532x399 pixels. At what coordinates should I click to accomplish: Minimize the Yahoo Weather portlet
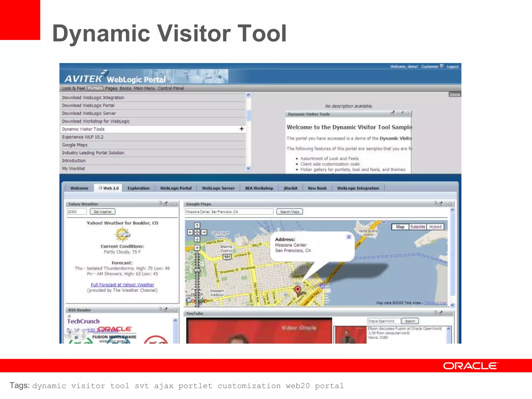[170, 204]
